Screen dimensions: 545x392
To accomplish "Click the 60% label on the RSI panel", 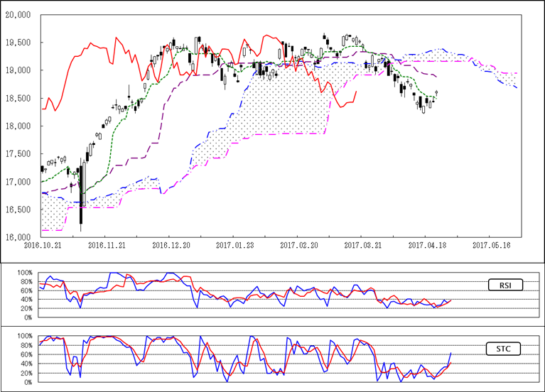I will click(26, 291).
